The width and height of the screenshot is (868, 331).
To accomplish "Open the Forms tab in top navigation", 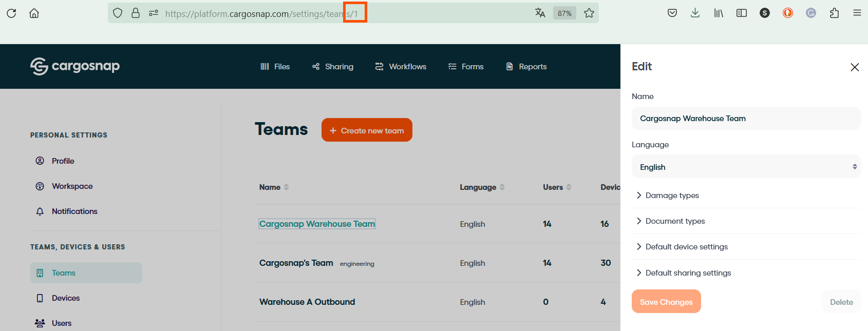I will (x=466, y=67).
